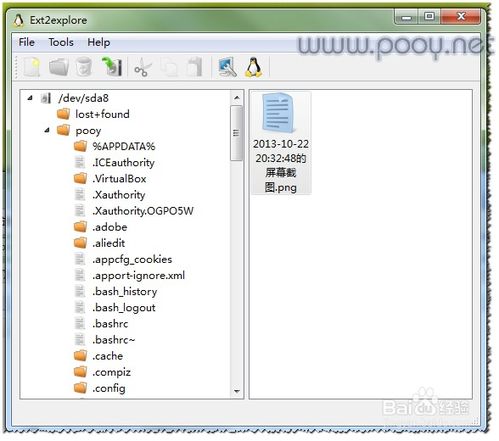Click the copy toolbar icon

pyautogui.click(x=169, y=67)
